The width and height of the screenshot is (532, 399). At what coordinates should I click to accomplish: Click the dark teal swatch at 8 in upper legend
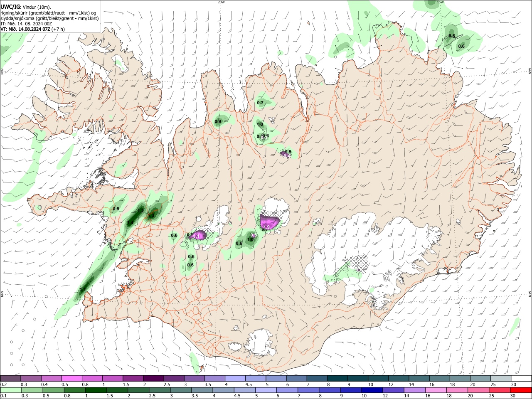pyautogui.click(x=337, y=379)
